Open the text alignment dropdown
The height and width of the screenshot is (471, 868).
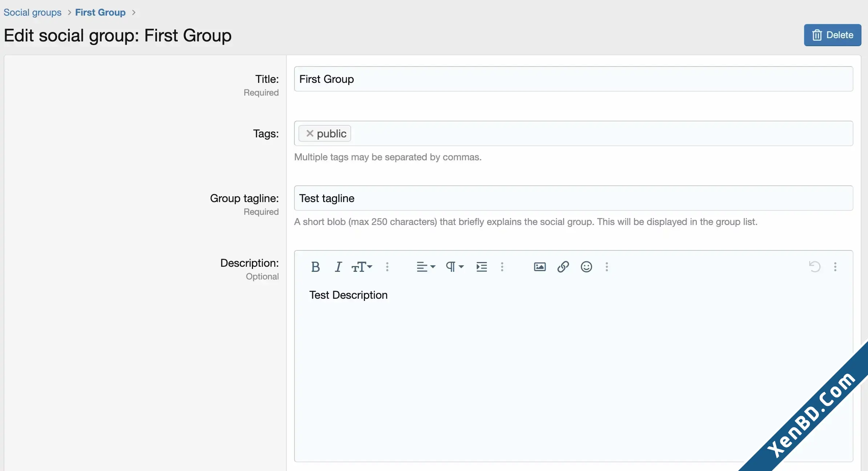point(426,267)
